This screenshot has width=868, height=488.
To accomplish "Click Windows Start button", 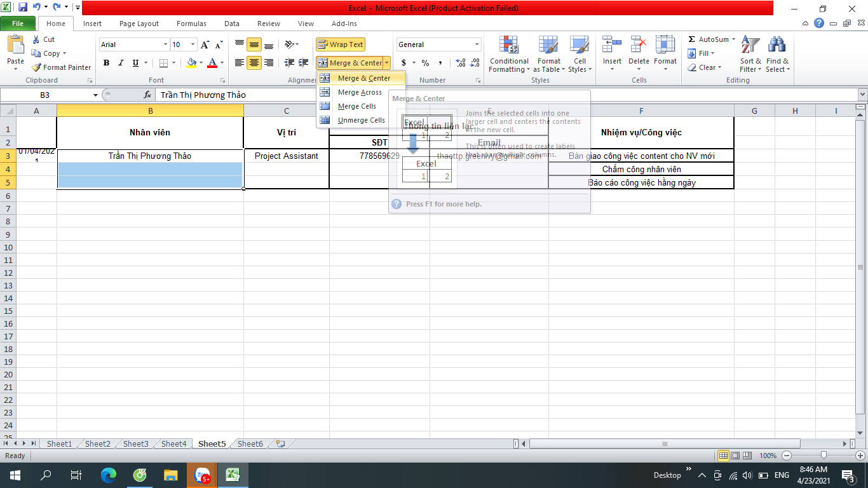I will click(x=15, y=475).
